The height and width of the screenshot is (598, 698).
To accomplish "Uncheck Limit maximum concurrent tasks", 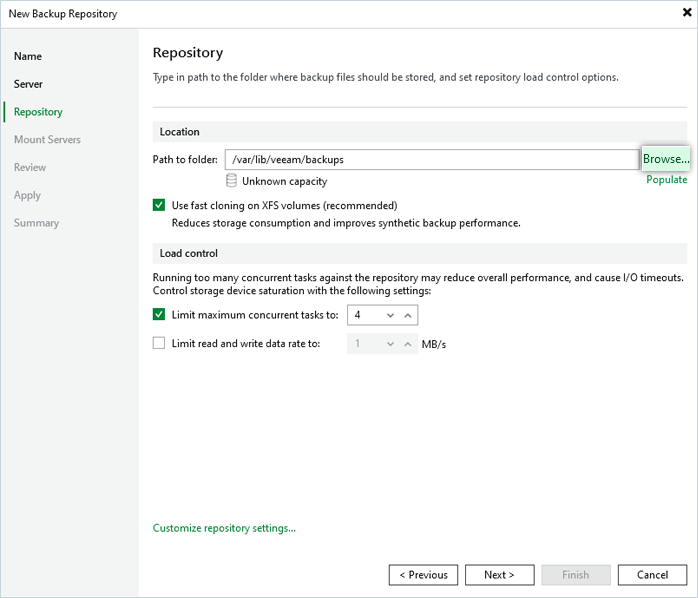I will tap(159, 315).
